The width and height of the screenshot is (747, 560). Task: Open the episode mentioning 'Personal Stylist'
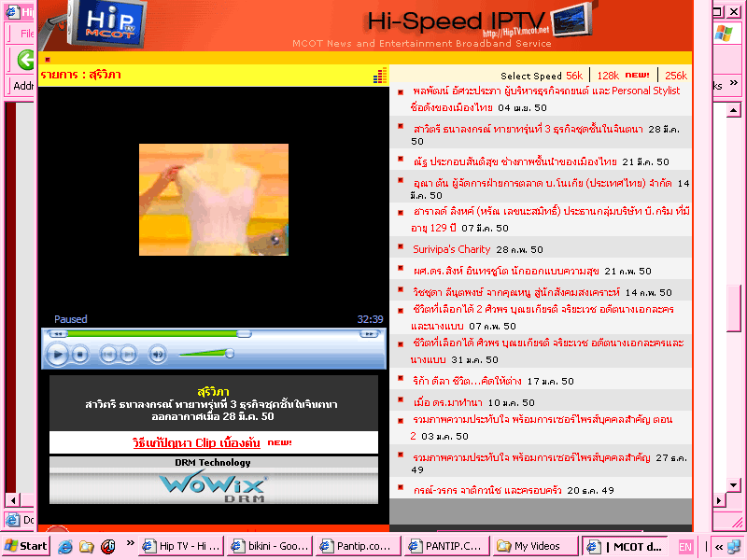546,99
